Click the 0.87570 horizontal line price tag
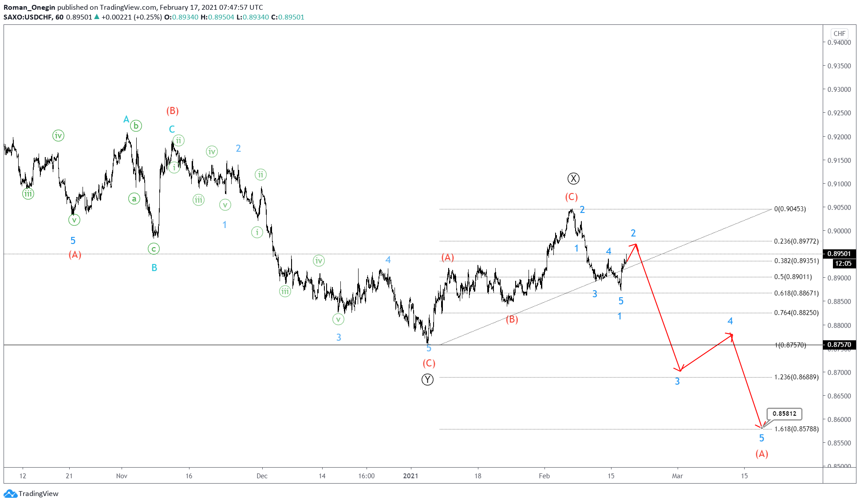Image resolution: width=860 pixels, height=504 pixels. (x=839, y=345)
